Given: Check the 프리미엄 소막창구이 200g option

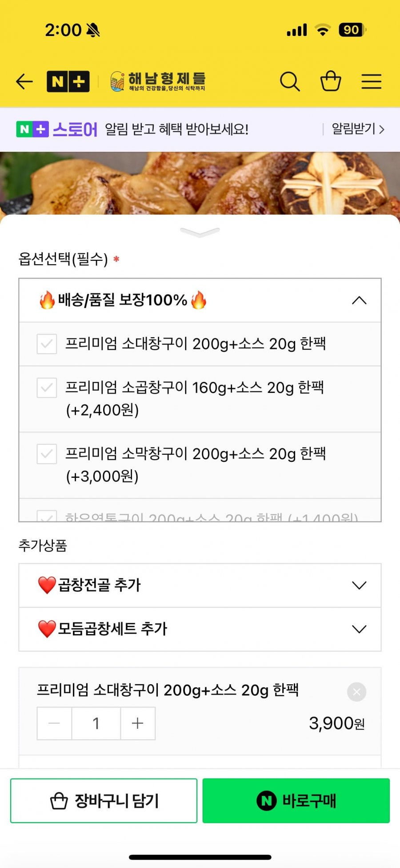Looking at the screenshot, I should [47, 454].
